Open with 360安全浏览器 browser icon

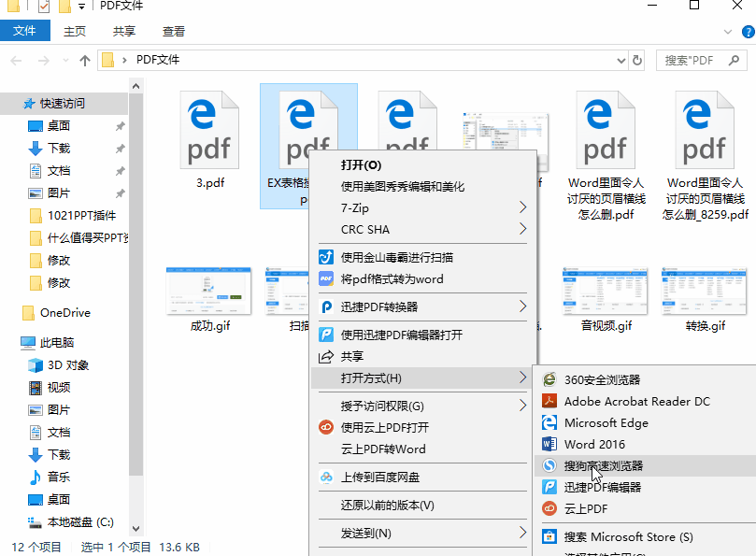point(549,379)
